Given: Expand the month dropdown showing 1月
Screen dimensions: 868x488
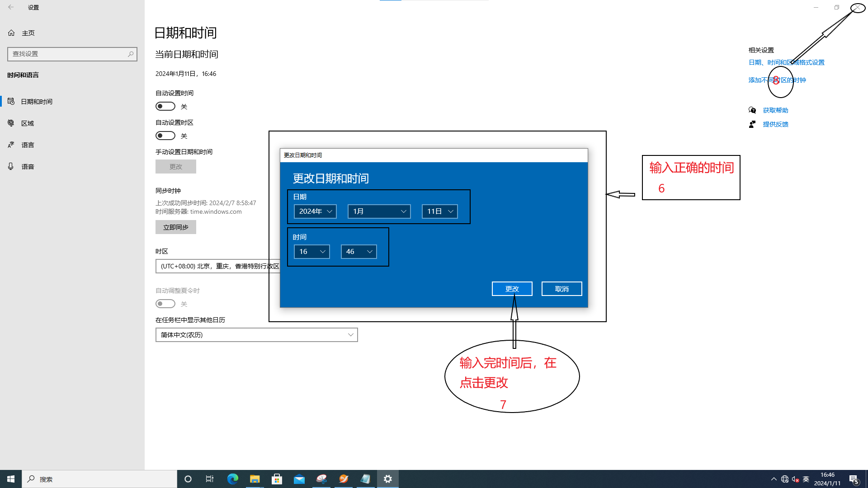Looking at the screenshot, I should point(379,211).
